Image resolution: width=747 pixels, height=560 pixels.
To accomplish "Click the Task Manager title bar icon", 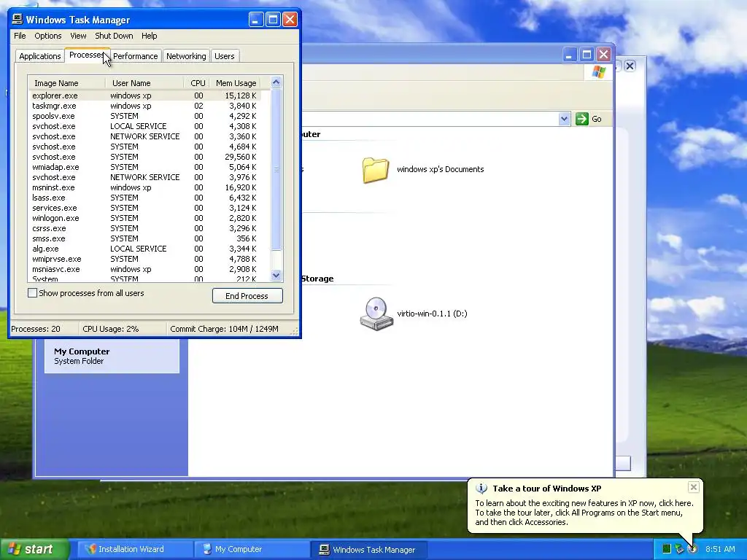I will coord(18,19).
